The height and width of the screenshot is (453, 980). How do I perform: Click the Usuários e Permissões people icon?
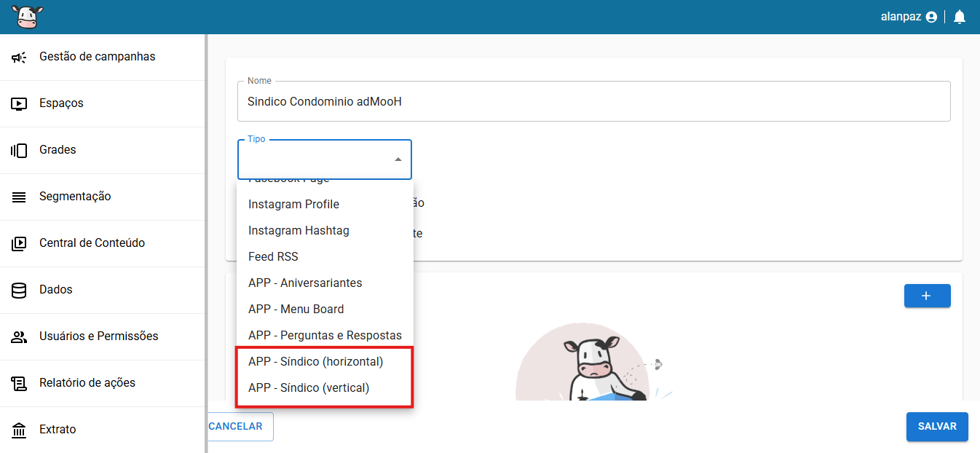pos(19,336)
